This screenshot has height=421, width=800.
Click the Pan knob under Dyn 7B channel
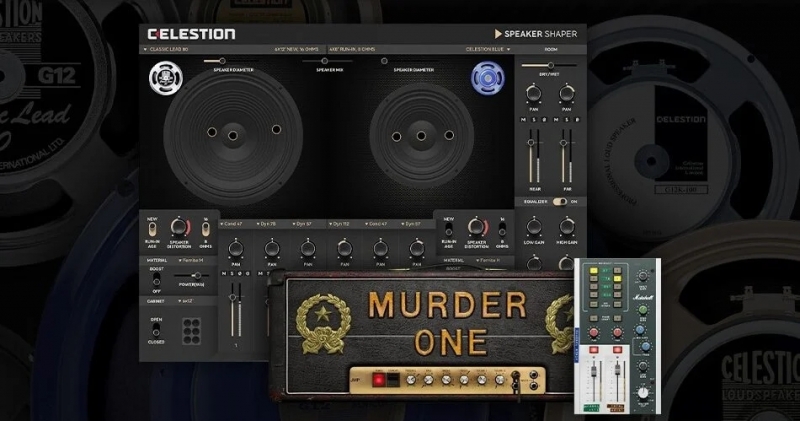(271, 249)
